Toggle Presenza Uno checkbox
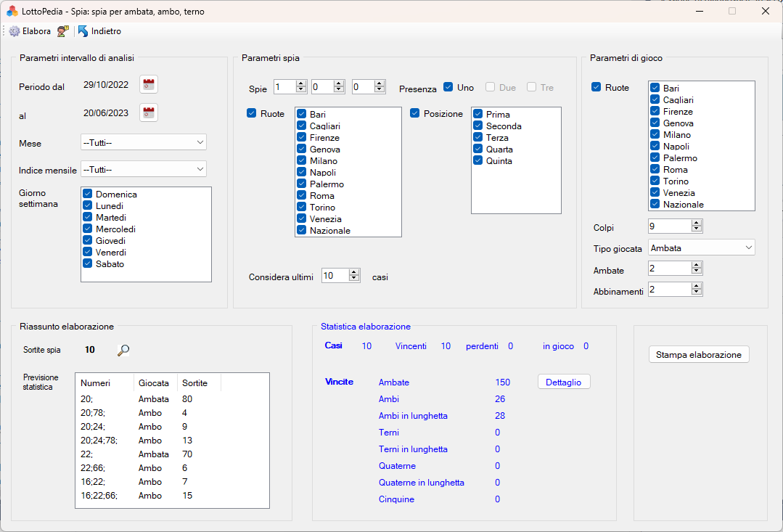783x532 pixels. (x=448, y=87)
